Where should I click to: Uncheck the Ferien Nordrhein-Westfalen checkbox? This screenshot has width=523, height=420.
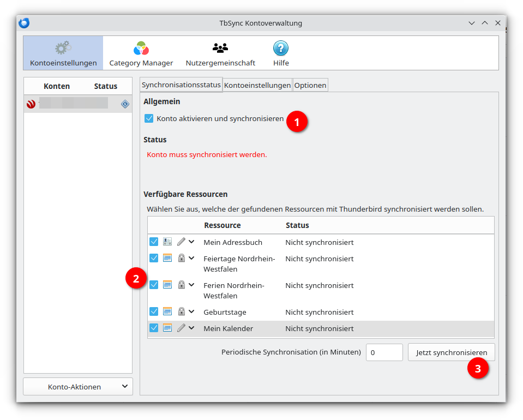click(x=154, y=285)
